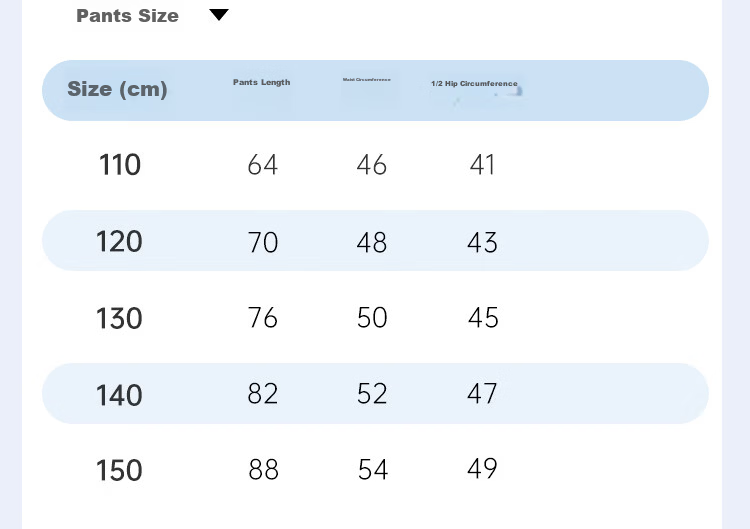This screenshot has height=529, width=750.
Task: Select the Pants Length column header
Action: [x=262, y=82]
